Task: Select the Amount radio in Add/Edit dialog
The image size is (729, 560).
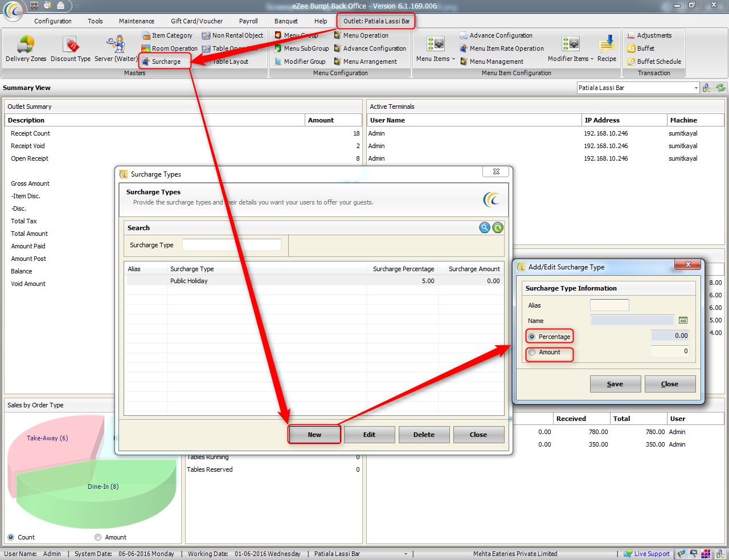Action: tap(532, 352)
